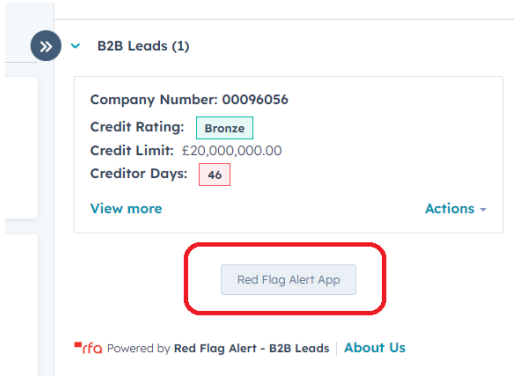
Task: Click the blank left panel card
Action: tap(21, 148)
